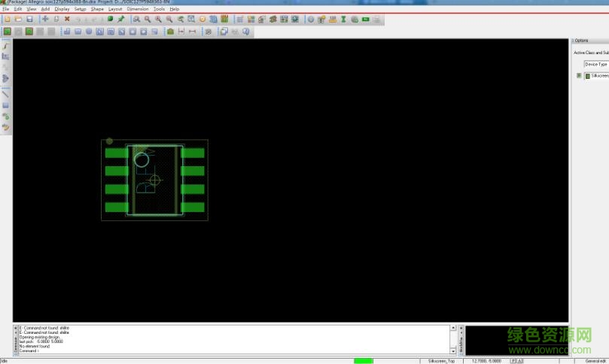
Task: Click the first green shape toolbar icon
Action: click(8, 32)
